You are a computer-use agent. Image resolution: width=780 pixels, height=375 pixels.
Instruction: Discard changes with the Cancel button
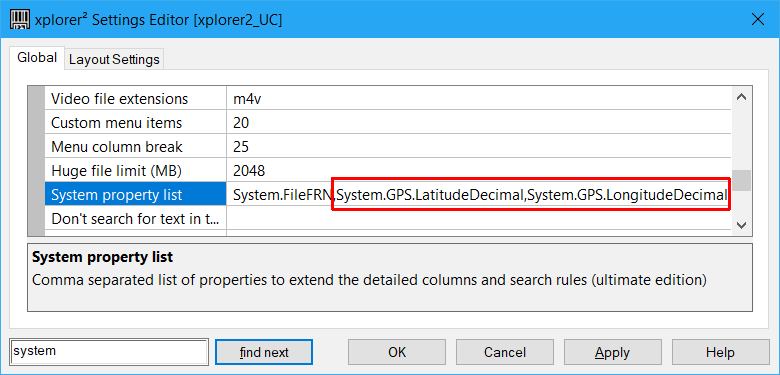[x=504, y=352]
